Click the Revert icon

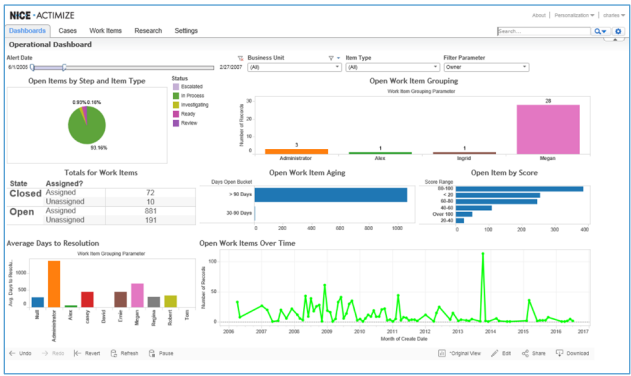coord(77,353)
